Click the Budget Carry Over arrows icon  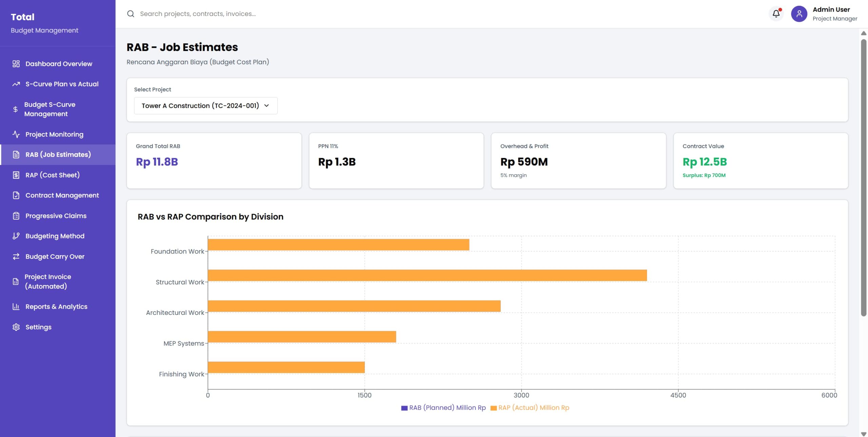click(x=16, y=256)
